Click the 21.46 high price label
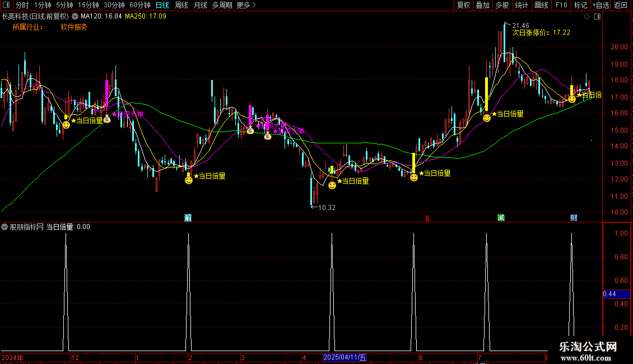Image resolution: width=633 pixels, height=364 pixels. coord(520,25)
